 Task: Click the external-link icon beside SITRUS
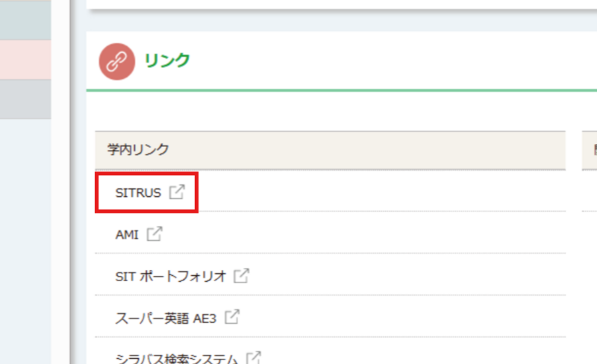pyautogui.click(x=176, y=192)
